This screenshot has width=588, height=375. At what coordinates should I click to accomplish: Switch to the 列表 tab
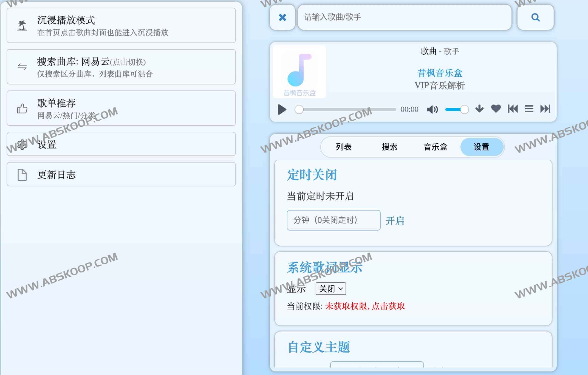coord(343,147)
